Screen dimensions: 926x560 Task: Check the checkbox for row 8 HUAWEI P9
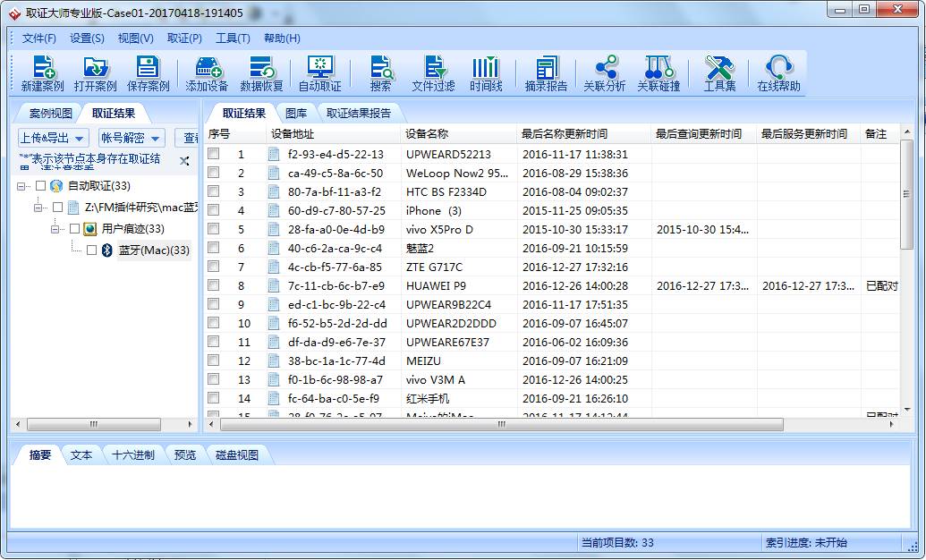214,286
